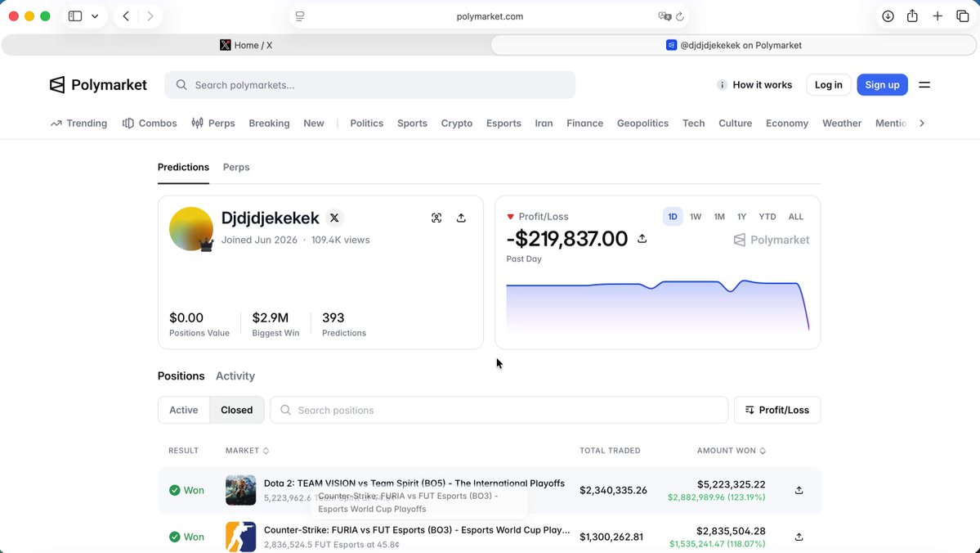Select the 1D profit range
This screenshot has height=553, width=980.
click(673, 217)
